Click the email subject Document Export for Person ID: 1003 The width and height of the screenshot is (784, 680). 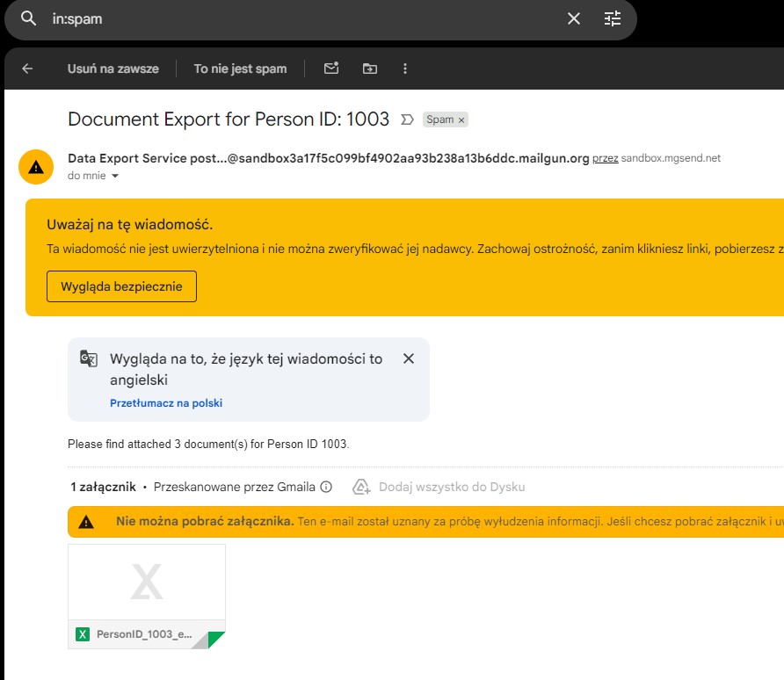click(229, 119)
